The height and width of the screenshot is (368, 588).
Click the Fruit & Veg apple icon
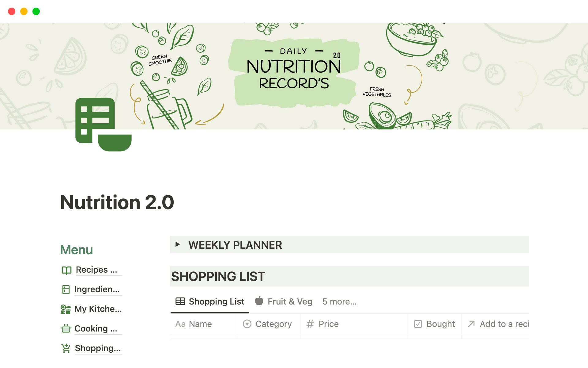coord(259,301)
